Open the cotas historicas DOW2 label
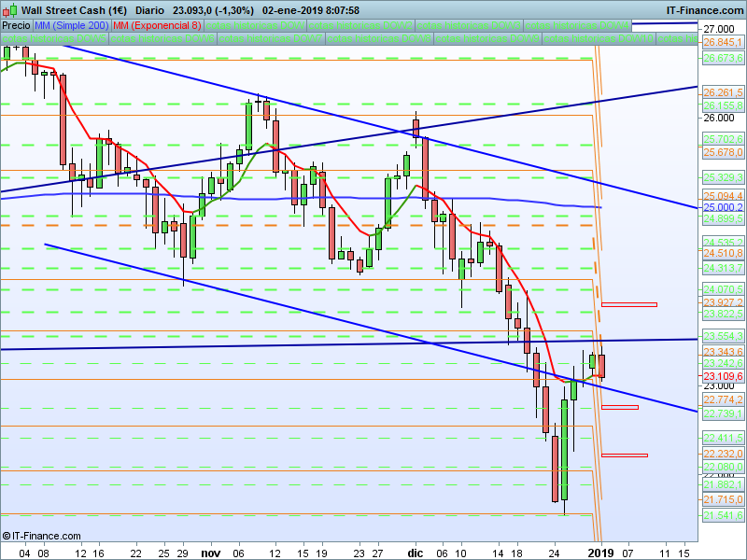Image resolution: width=747 pixels, height=560 pixels. [x=360, y=25]
